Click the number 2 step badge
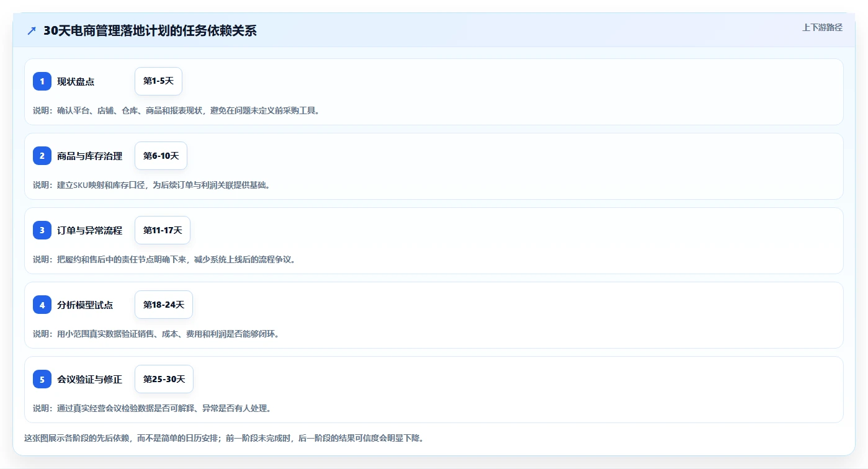This screenshot has height=469, width=868. 42,156
